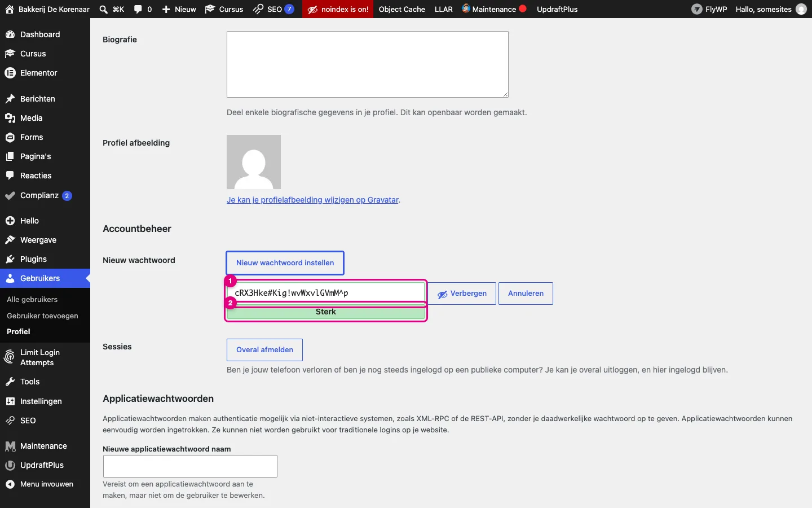Open Reacties in the sidebar
Screen dimensions: 812x508
coord(45,176)
